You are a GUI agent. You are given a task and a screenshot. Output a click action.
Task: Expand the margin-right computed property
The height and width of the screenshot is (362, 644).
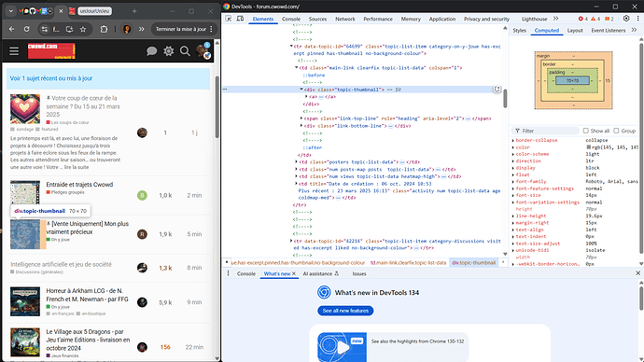pos(513,223)
